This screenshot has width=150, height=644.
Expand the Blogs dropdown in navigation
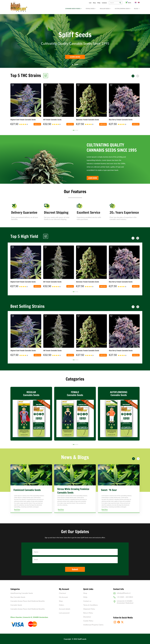137,9
